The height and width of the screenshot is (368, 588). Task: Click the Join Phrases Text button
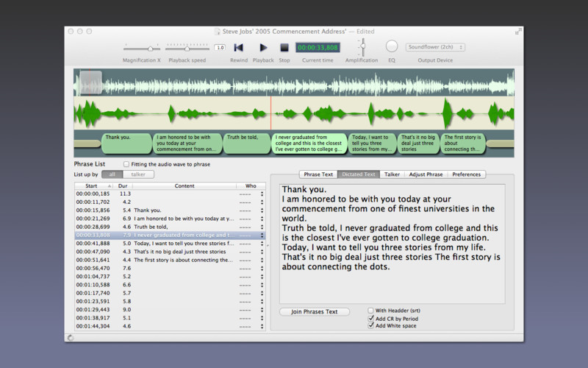[315, 311]
